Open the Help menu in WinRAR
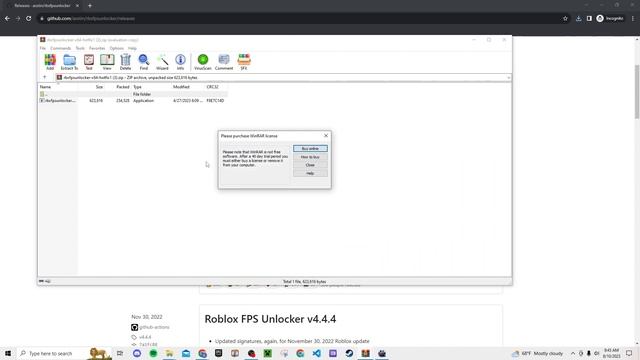The width and height of the screenshot is (640, 360). [132, 48]
